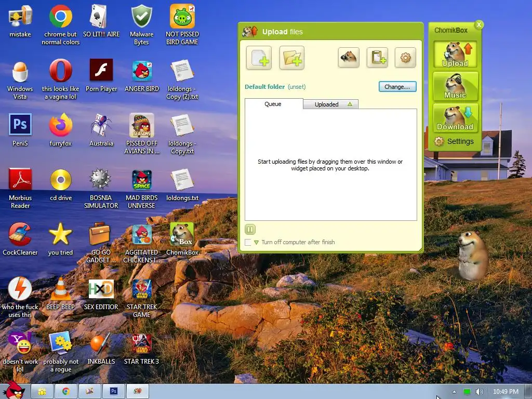Open the volume speaker tray icon
Viewport: 532px width, 399px height.
(479, 392)
